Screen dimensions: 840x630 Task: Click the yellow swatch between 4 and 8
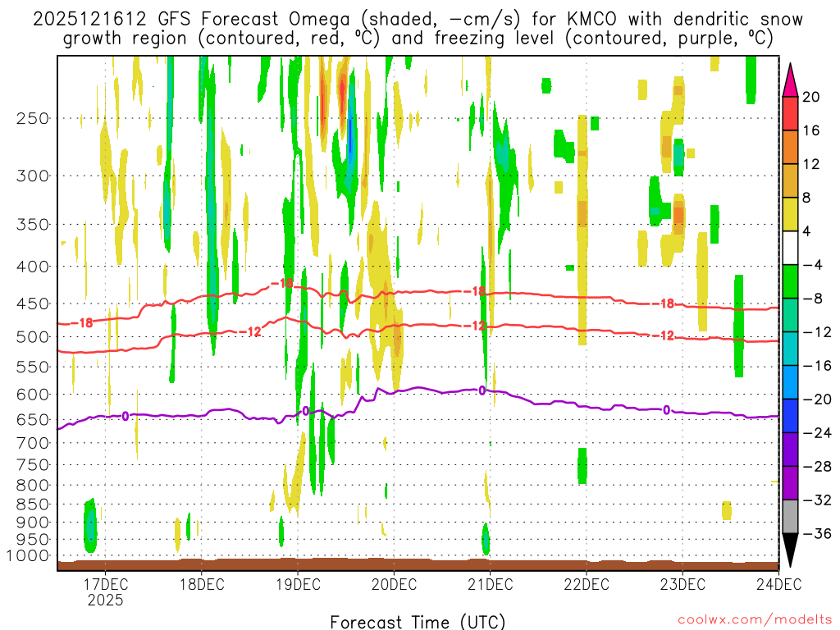coord(790,214)
